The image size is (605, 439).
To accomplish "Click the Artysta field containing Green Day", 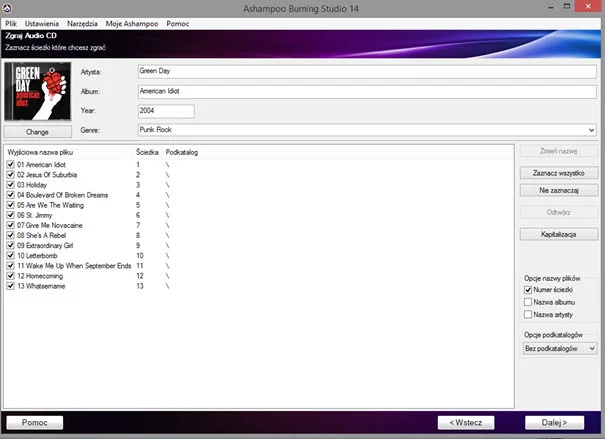I will 365,72.
